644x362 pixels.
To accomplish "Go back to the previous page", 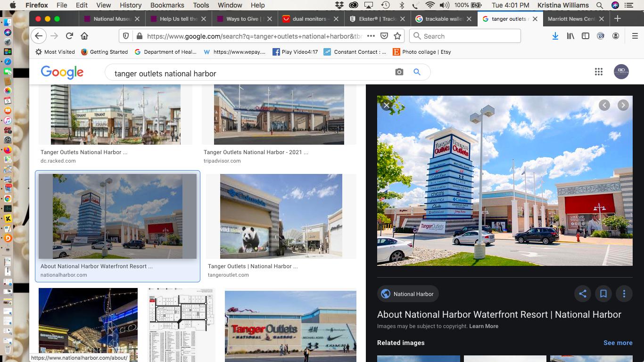I will click(39, 36).
